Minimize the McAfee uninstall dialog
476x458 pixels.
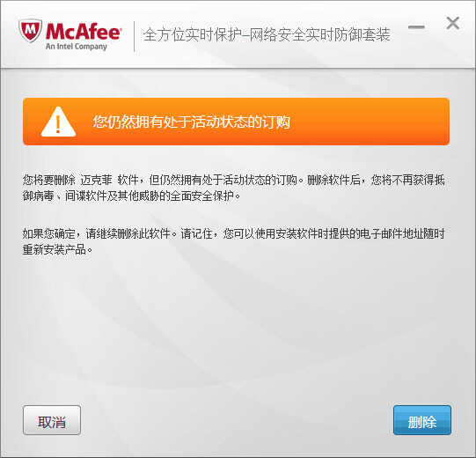[x=416, y=27]
